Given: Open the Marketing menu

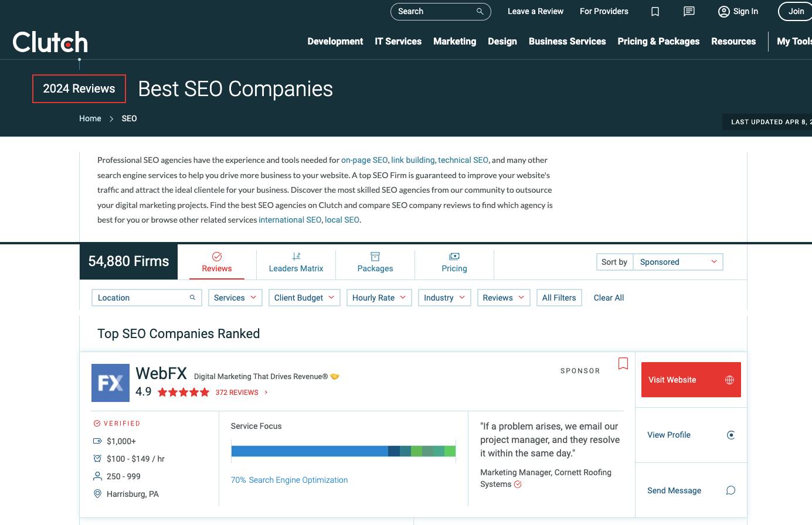Looking at the screenshot, I should click(x=454, y=42).
